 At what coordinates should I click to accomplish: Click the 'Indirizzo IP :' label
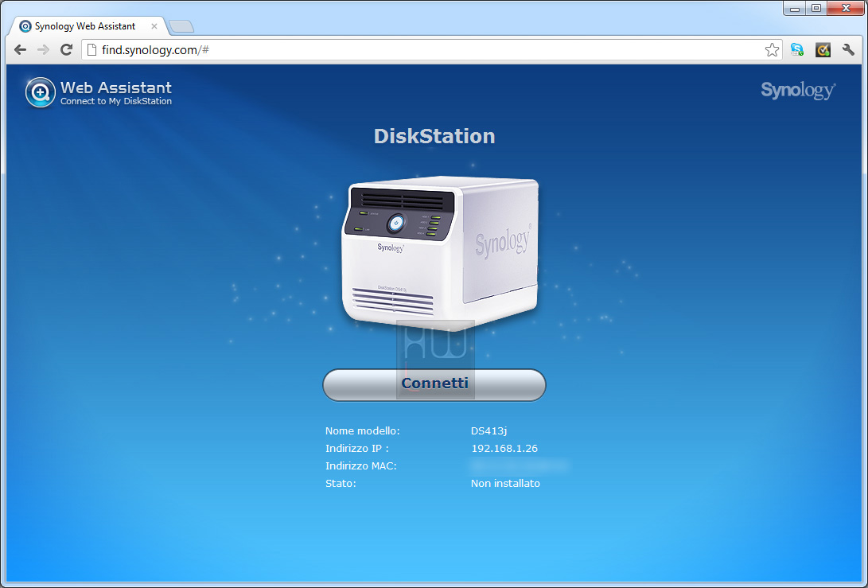(357, 449)
